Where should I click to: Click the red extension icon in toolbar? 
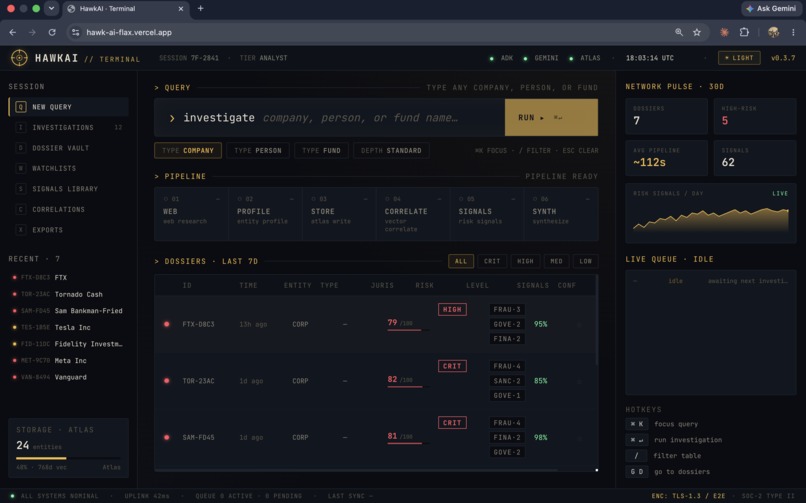724,32
